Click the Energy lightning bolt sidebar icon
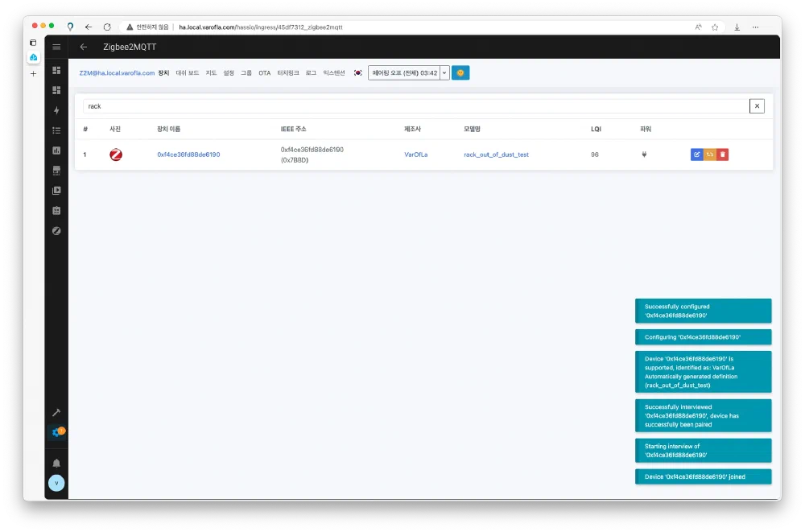Image resolution: width=805 pixels, height=532 pixels. point(56,110)
